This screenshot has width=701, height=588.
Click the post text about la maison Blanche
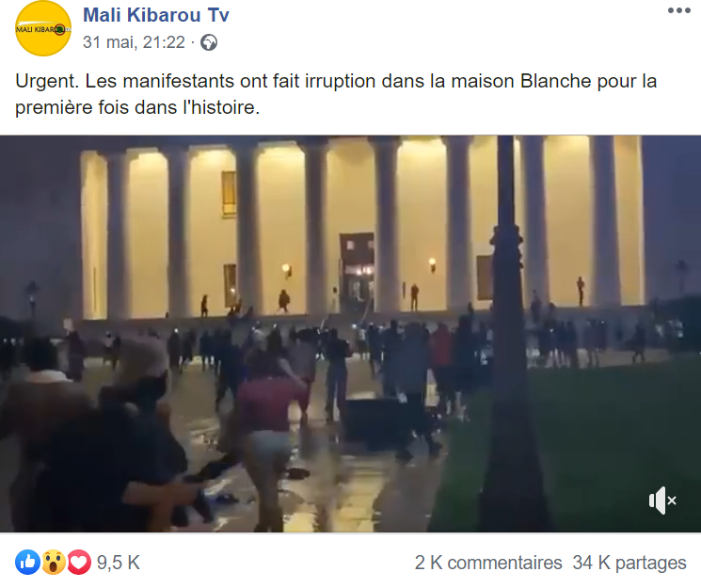336,94
